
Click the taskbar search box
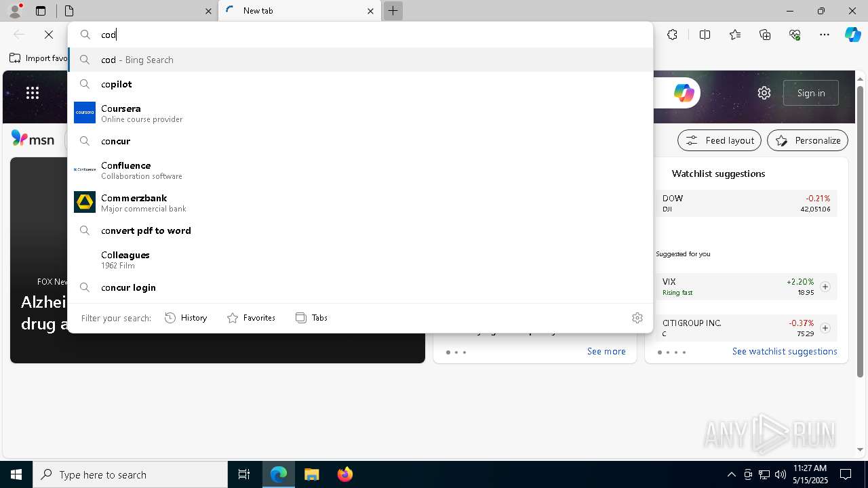click(x=130, y=474)
